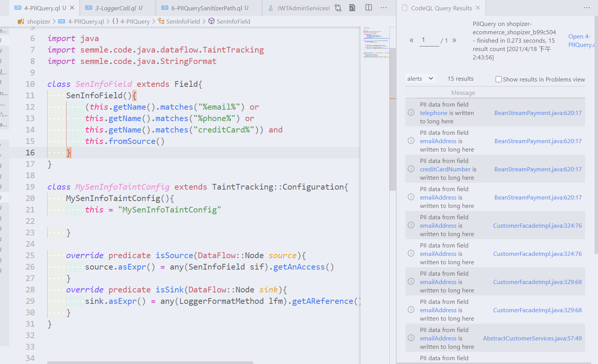Viewport: 598px width, 364px height.
Task: Go to the previous results page arrow
Action: [411, 40]
